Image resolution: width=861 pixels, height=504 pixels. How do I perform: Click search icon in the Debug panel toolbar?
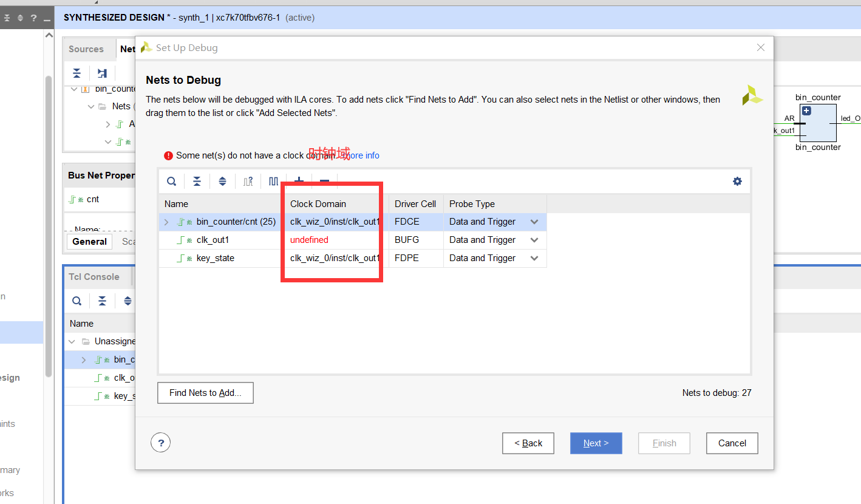(x=77, y=301)
